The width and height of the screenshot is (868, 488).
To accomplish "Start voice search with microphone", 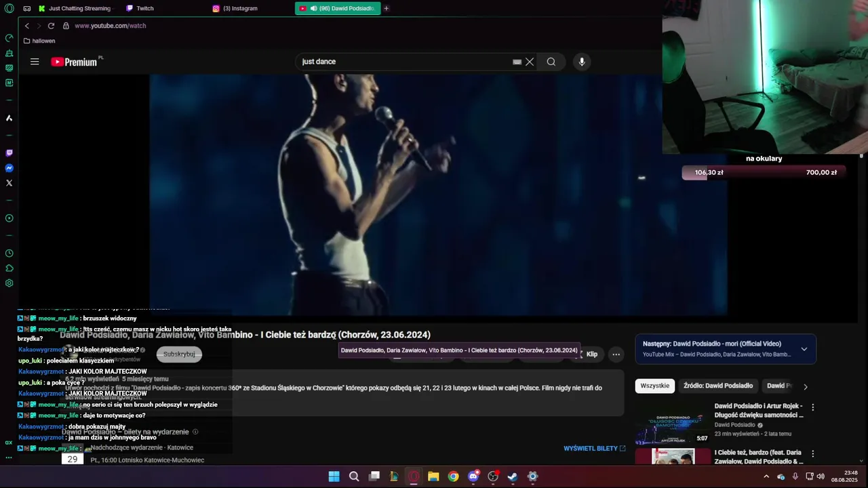I will click(x=581, y=62).
